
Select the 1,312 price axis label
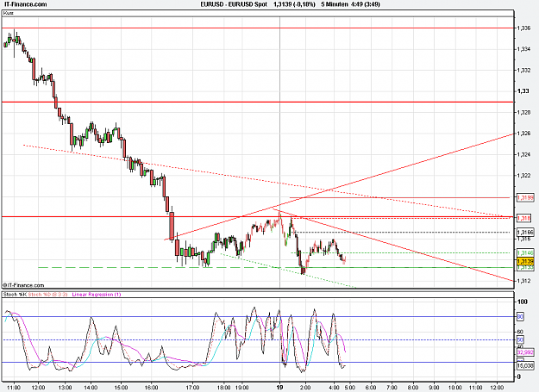click(x=523, y=281)
